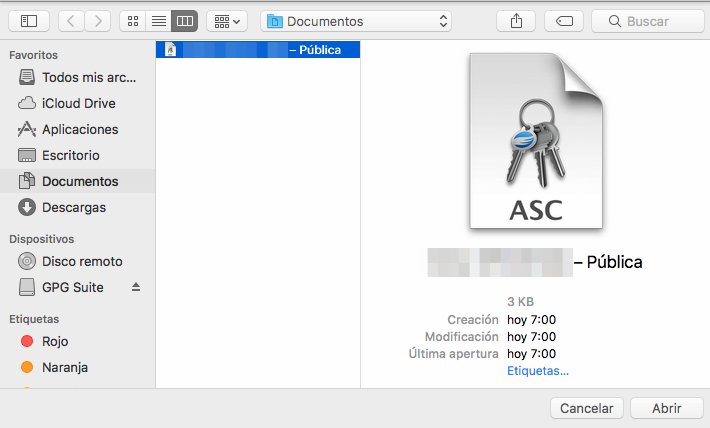The image size is (710, 428).
Task: Click the share toolbar button
Action: coord(516,21)
